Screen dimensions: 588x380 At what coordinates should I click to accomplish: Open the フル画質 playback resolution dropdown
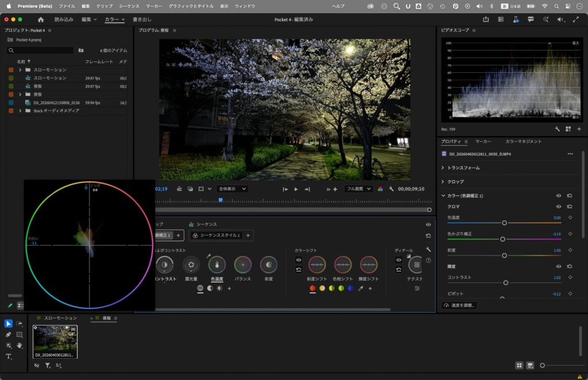click(x=358, y=189)
